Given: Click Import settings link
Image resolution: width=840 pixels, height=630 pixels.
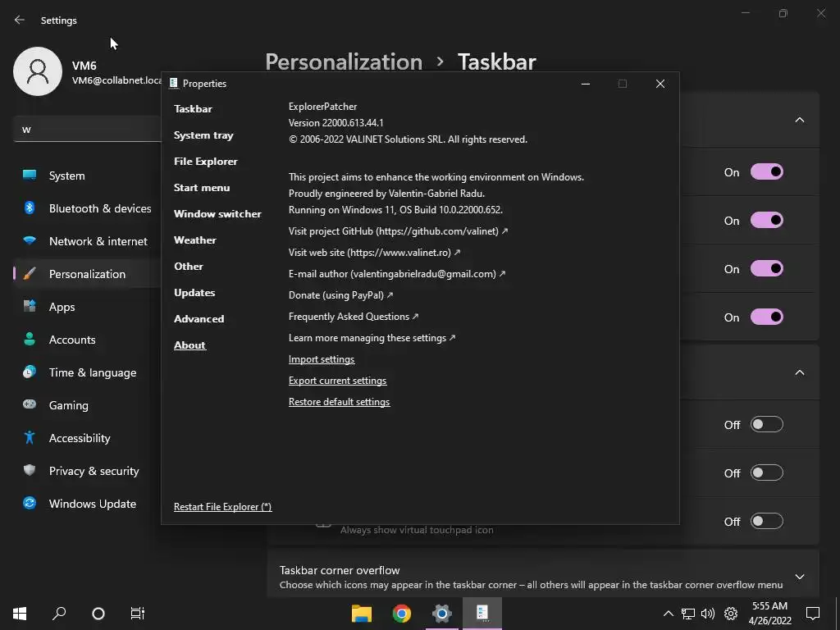Looking at the screenshot, I should tap(322, 359).
